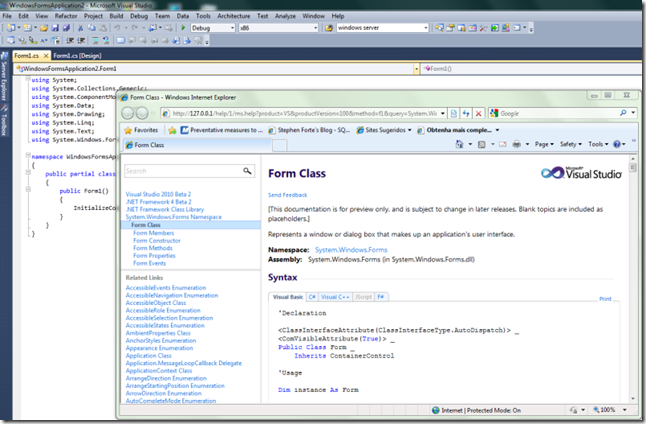Viewport: 646px width, 424px height.
Task: Collapse the using directives outline toggle
Action: (x=28, y=78)
